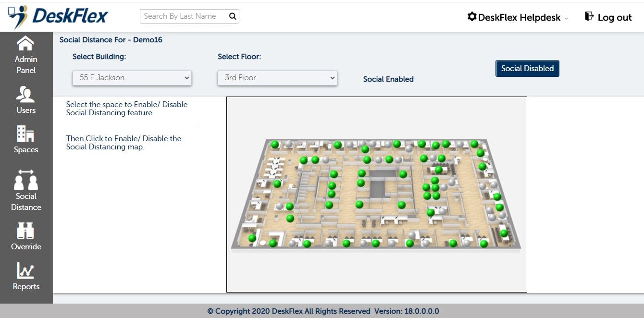644x318 pixels.
Task: Open the Override panel from the sidebar
Action: (26, 233)
